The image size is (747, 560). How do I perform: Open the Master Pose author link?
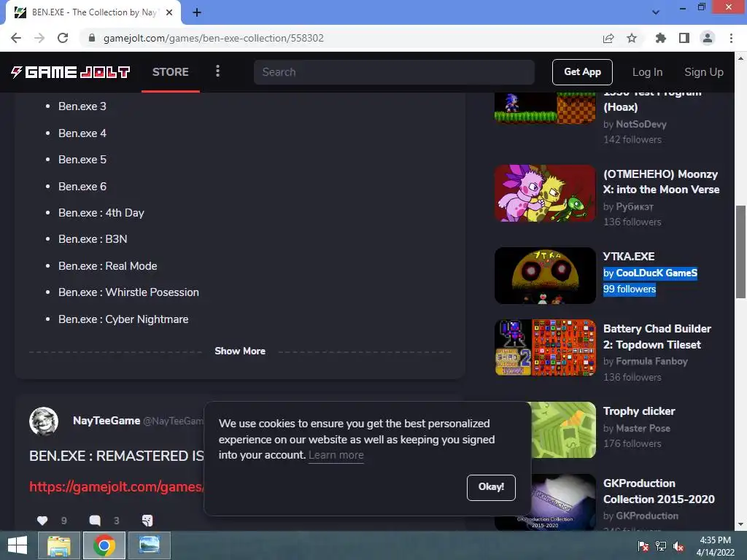pos(643,428)
